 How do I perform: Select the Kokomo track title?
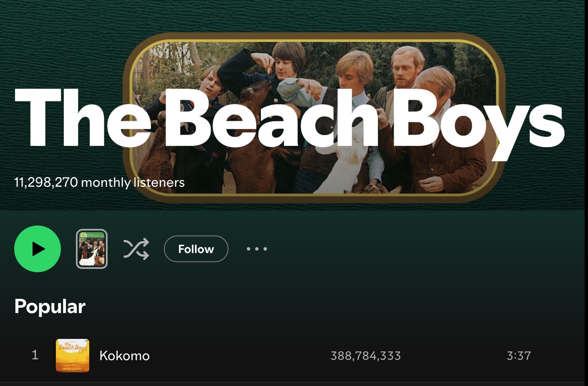pyautogui.click(x=124, y=356)
